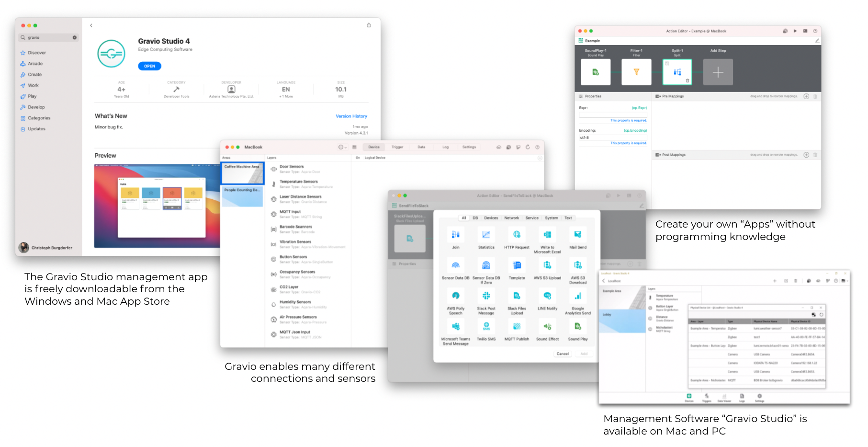Open the circle dropdown in MacBook toolbar
868x447 pixels.
[342, 147]
